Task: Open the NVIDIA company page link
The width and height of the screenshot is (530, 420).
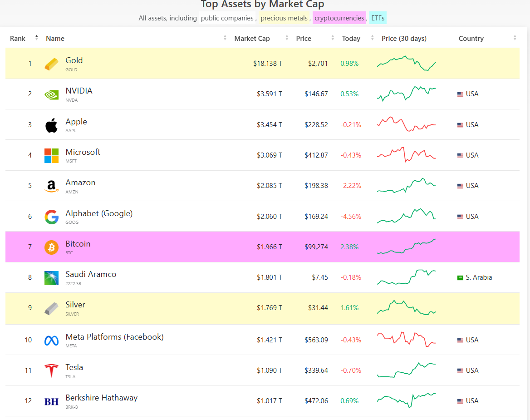Action: point(79,91)
